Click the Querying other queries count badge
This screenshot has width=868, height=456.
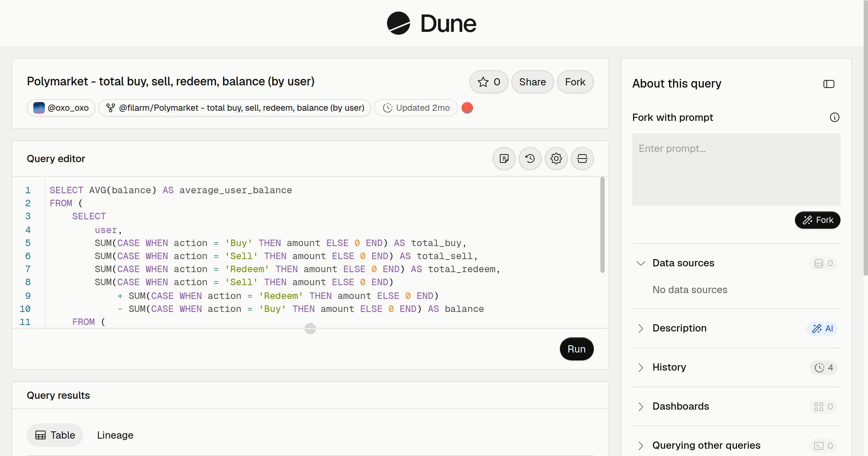tap(824, 446)
